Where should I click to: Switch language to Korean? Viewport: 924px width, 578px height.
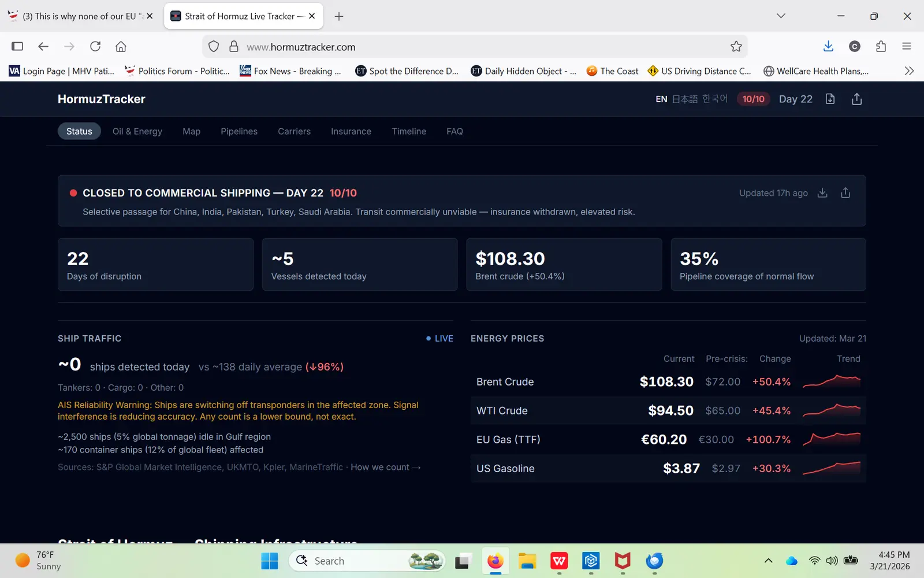tap(714, 99)
